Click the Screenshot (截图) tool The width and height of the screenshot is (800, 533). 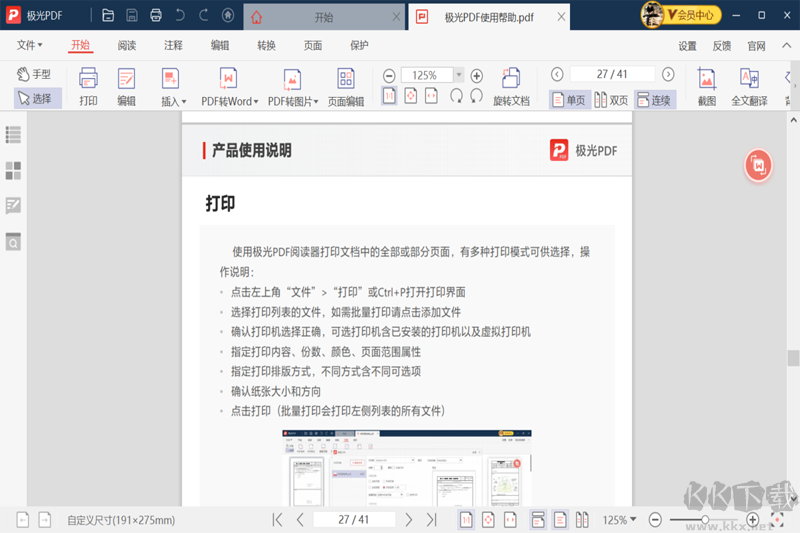[707, 87]
